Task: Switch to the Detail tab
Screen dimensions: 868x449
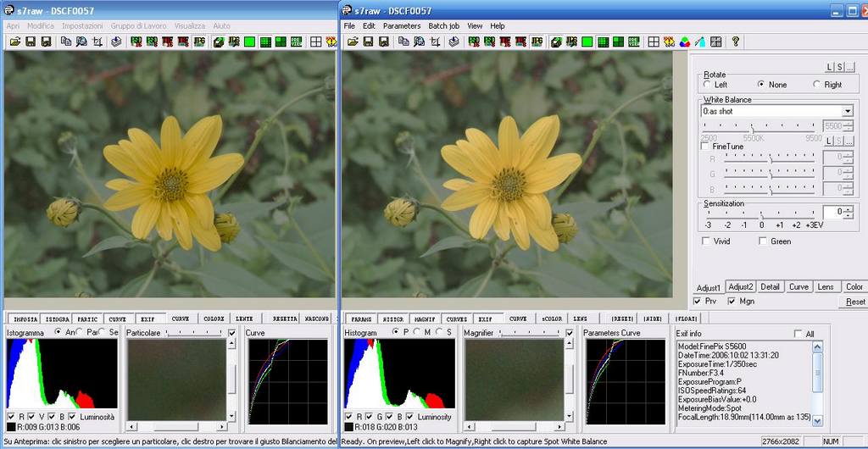Action: tap(770, 286)
